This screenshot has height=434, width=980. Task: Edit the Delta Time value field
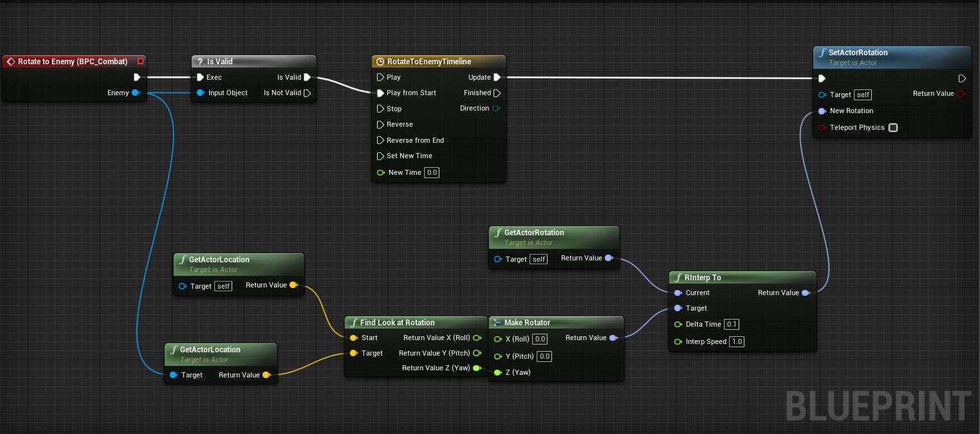point(732,324)
